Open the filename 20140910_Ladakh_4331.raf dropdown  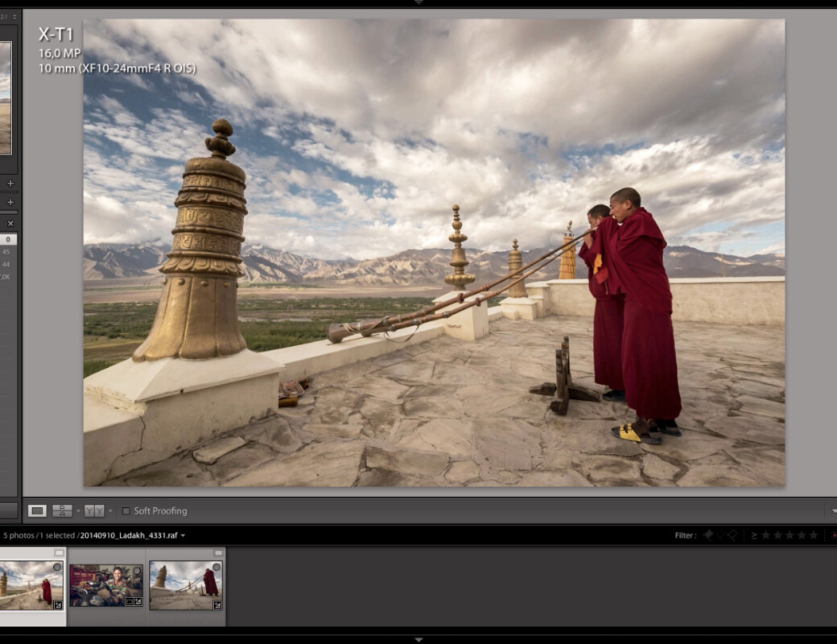pos(183,535)
